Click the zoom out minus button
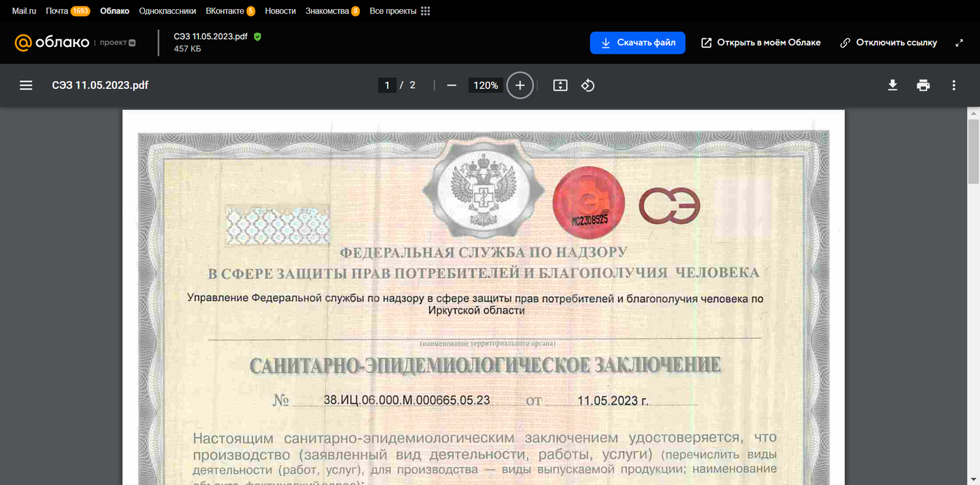Screen dimensions: 980x485 (x=451, y=85)
